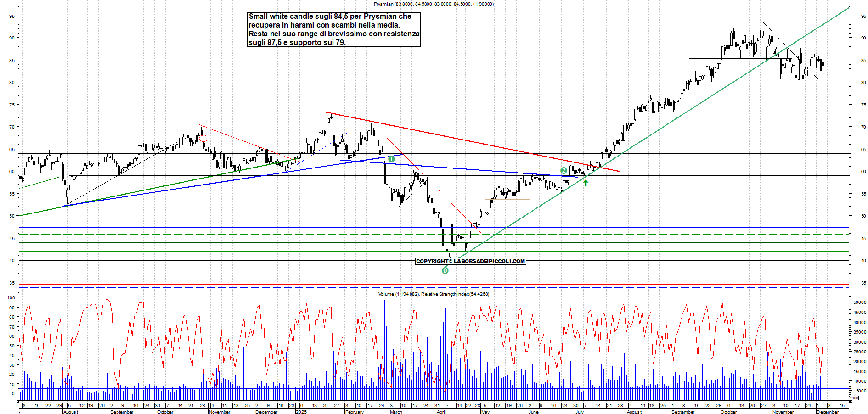Viewport: 868px width, 414px height.
Task: Click the green circle marker labeled 1
Action: (391, 159)
